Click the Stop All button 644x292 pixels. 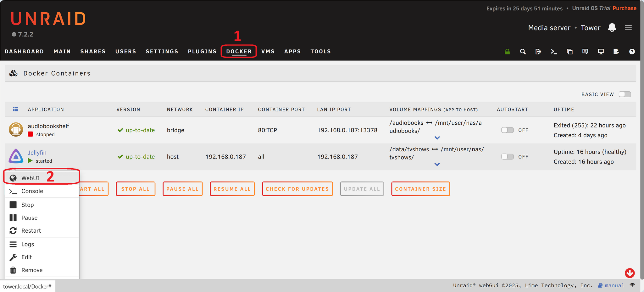click(136, 189)
